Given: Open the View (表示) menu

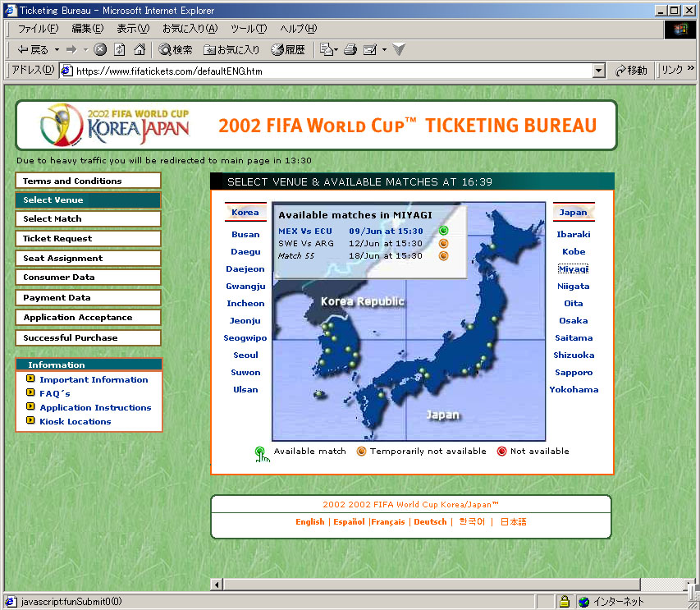Looking at the screenshot, I should [133, 29].
